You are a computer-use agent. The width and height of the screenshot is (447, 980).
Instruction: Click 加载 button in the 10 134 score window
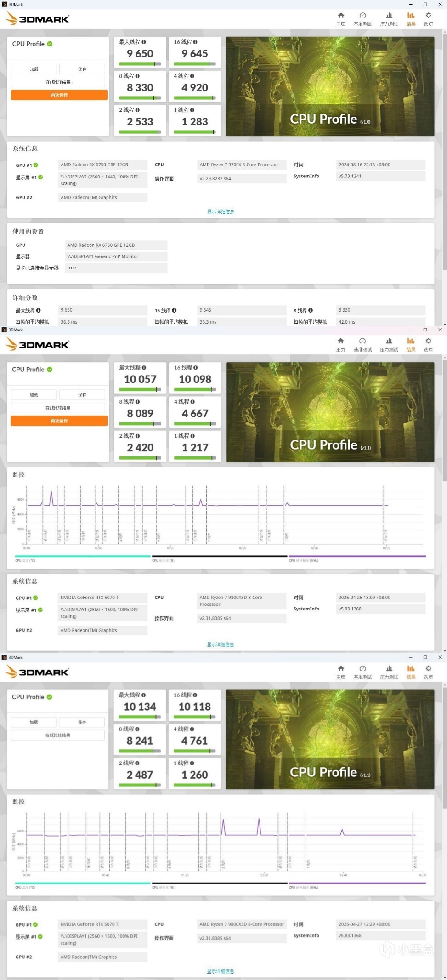34,722
